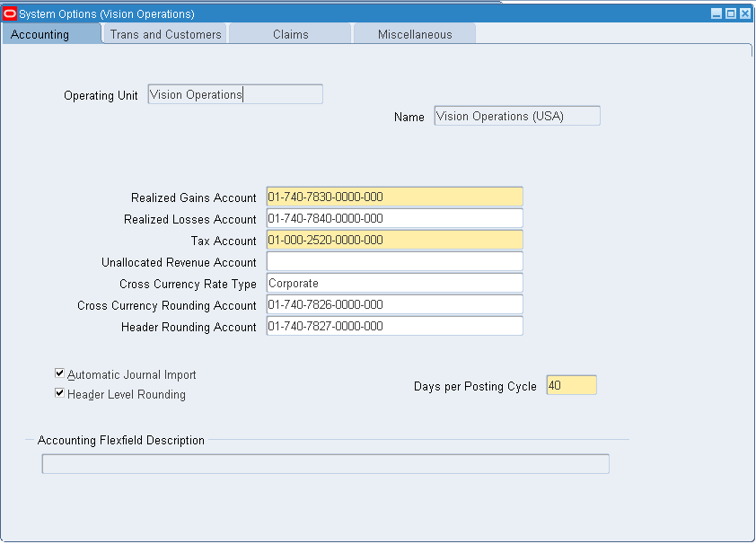Minimize the System Options window
Image resolution: width=756 pixels, height=544 pixels.
point(716,13)
